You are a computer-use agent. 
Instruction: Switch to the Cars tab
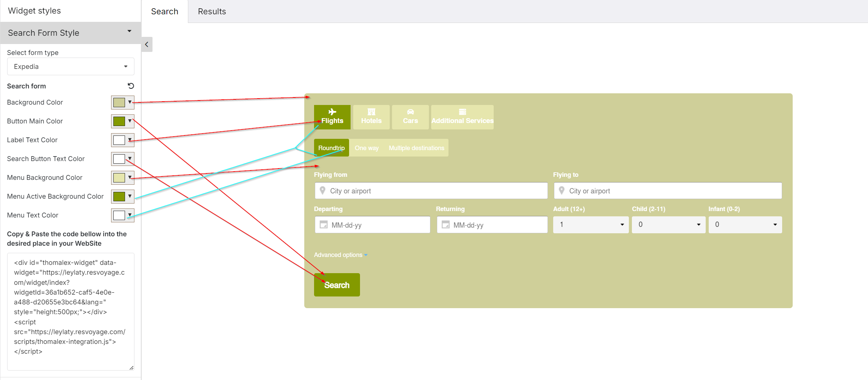(x=410, y=117)
